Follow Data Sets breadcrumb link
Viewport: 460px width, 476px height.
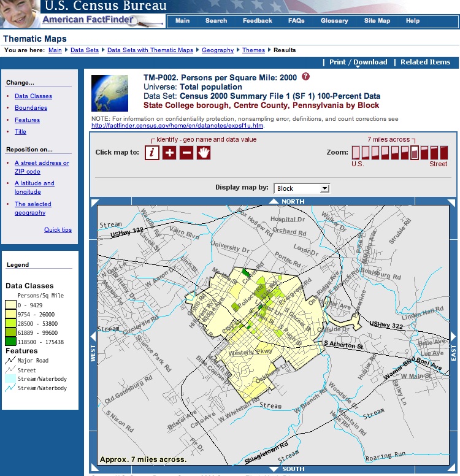point(85,50)
